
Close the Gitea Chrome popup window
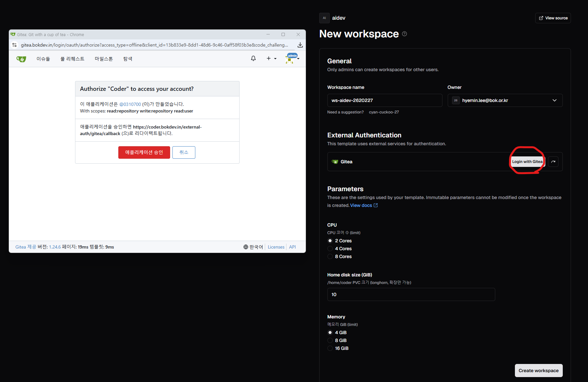[298, 34]
